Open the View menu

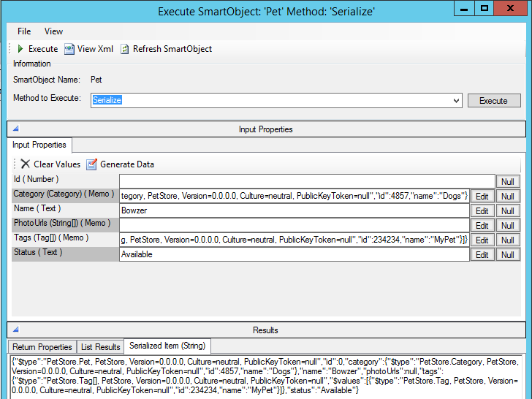pos(53,31)
